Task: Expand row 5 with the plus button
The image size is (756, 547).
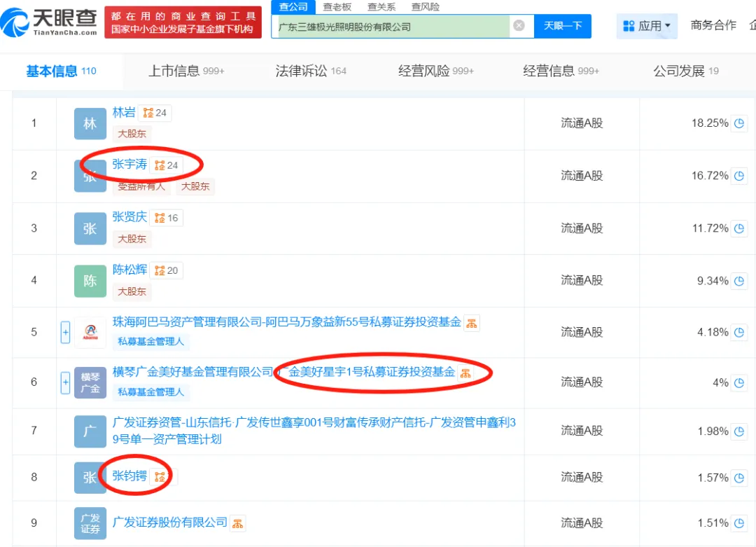Action: [66, 333]
